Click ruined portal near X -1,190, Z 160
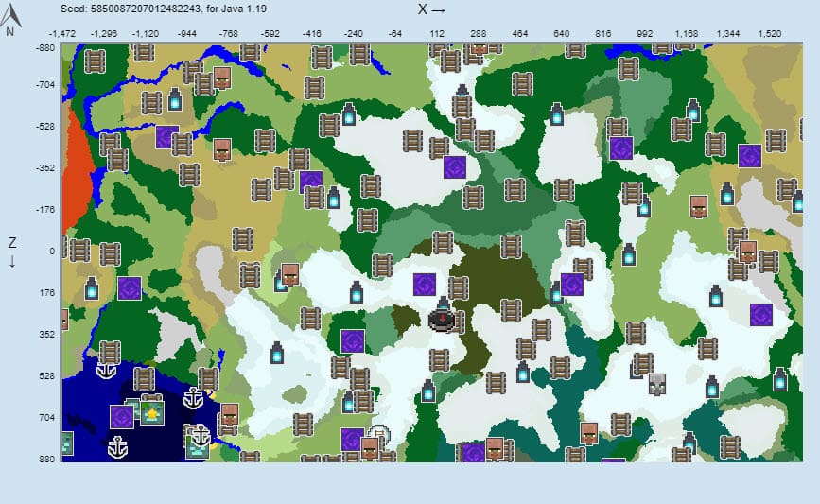This screenshot has width=820, height=504. [130, 288]
